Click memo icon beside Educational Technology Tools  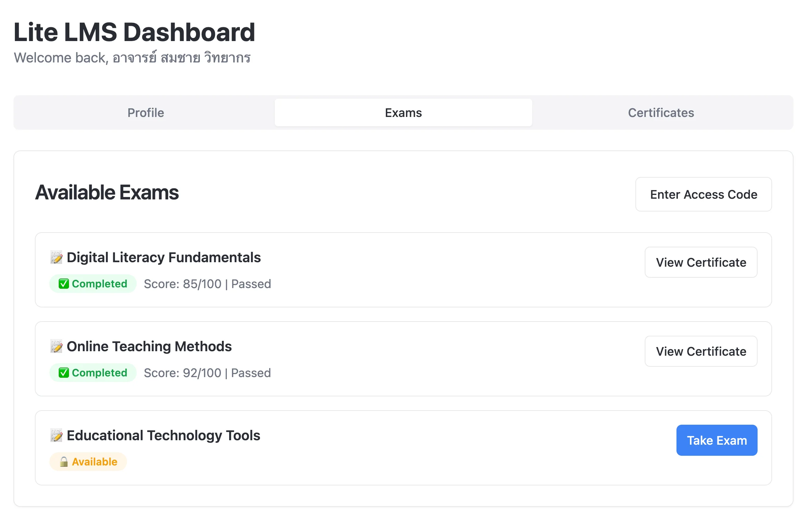tap(56, 435)
